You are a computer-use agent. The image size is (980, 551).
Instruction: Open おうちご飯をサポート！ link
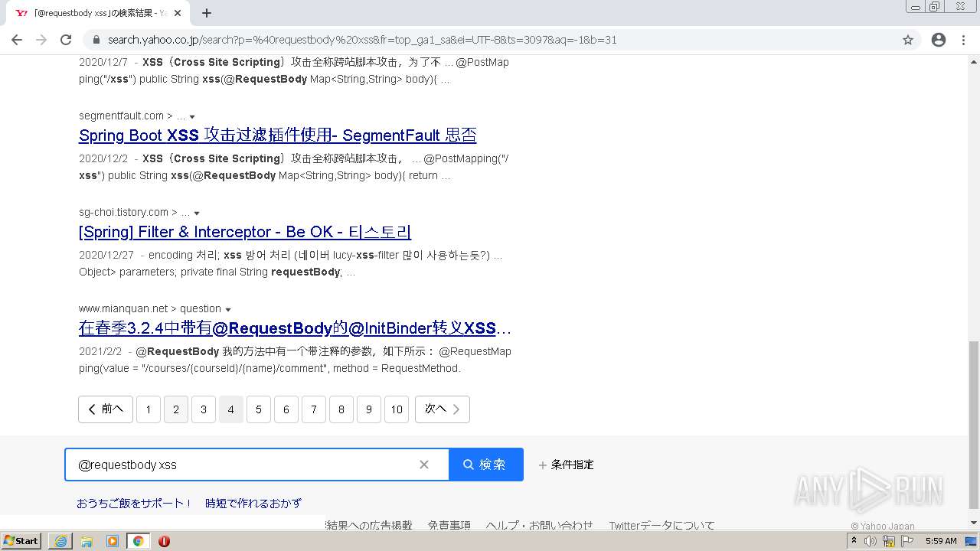(x=134, y=504)
